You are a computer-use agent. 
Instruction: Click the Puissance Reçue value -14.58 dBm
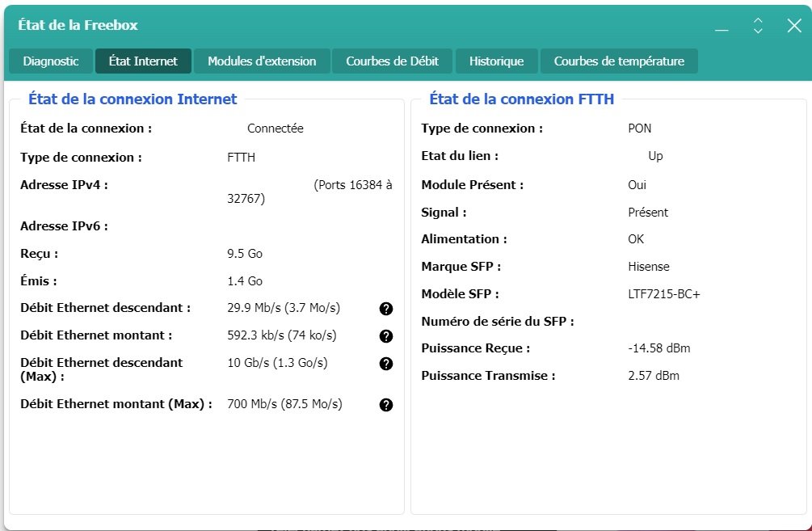(x=658, y=348)
